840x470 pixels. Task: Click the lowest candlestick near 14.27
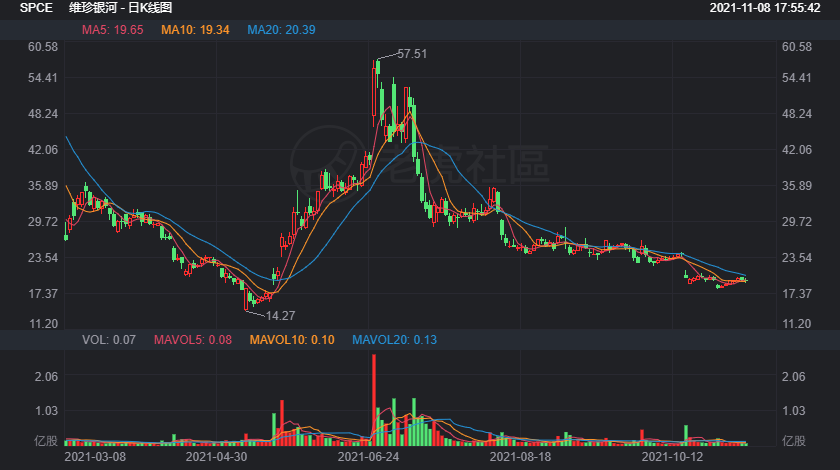(x=246, y=299)
